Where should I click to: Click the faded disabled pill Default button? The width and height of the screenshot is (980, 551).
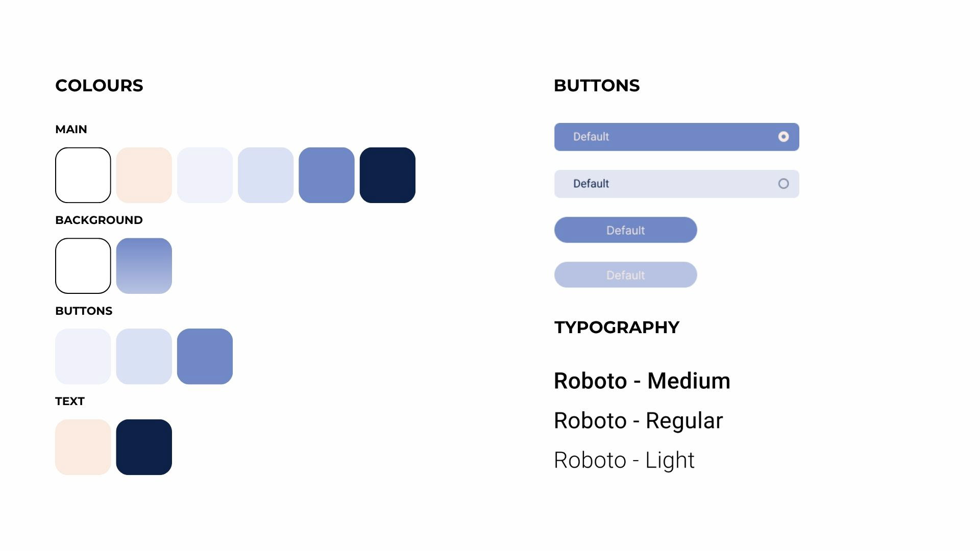click(625, 275)
